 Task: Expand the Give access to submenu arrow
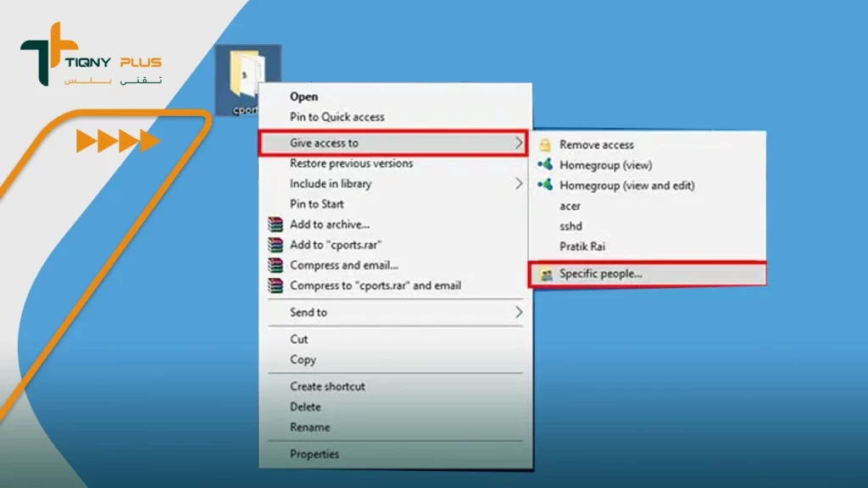[518, 143]
